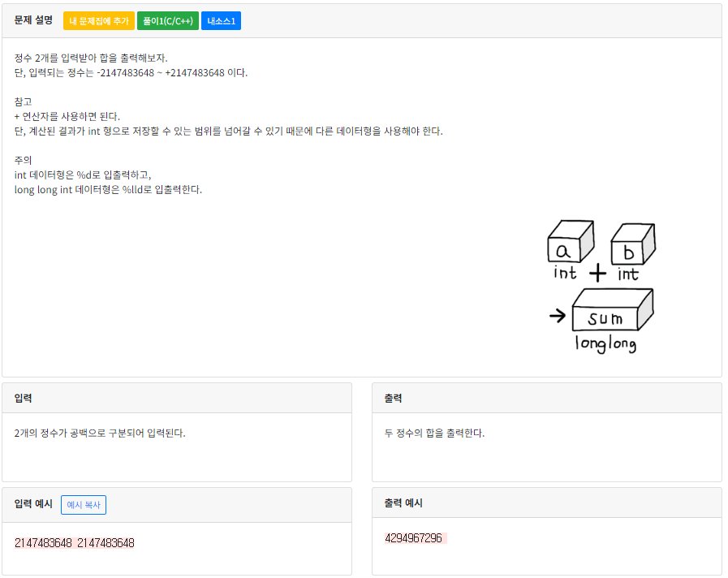Open 풀이1(C/C++) solution view
Viewport: 728px width, 578px height.
(x=168, y=20)
